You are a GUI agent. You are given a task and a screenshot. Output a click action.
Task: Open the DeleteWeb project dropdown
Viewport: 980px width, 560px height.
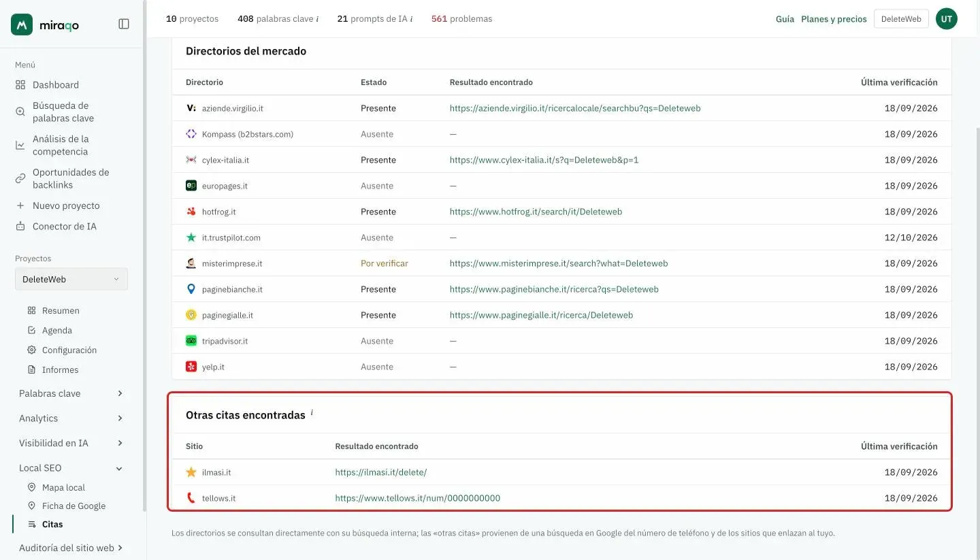71,279
